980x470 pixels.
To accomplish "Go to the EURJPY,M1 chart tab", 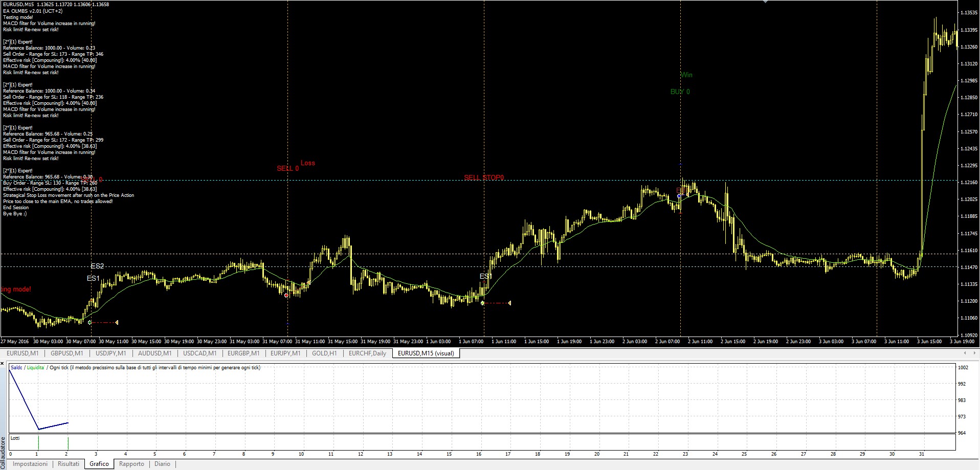I will [x=285, y=353].
